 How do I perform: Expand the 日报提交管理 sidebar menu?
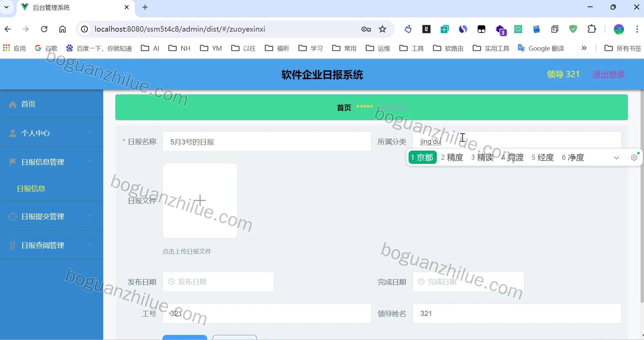click(52, 216)
